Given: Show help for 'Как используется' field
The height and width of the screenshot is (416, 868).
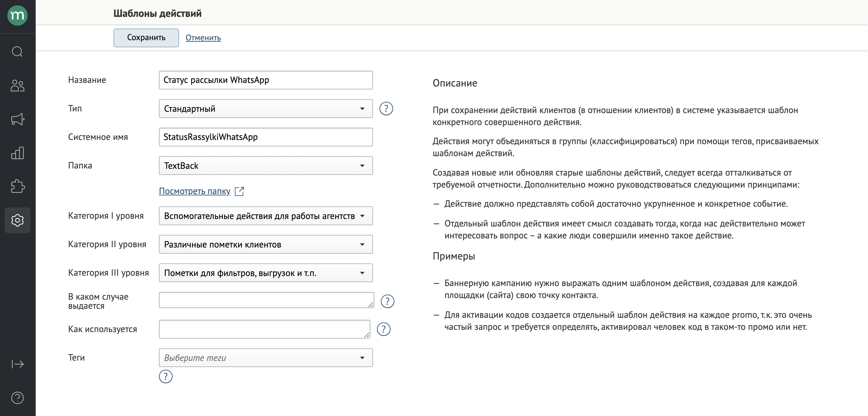Looking at the screenshot, I should [383, 329].
